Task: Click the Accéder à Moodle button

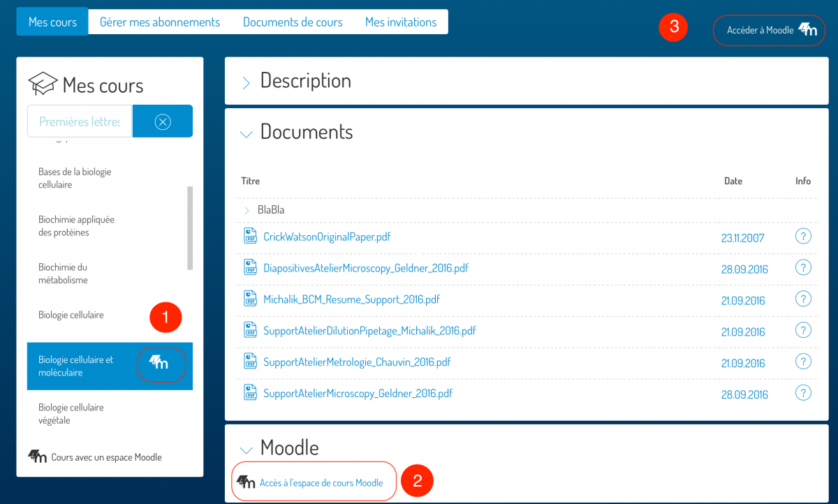Action: click(x=769, y=30)
